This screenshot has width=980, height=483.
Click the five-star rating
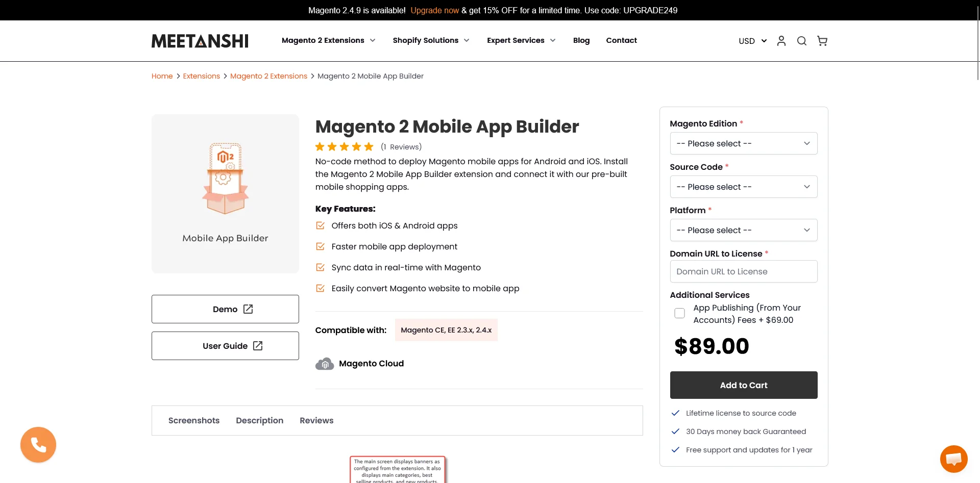345,147
